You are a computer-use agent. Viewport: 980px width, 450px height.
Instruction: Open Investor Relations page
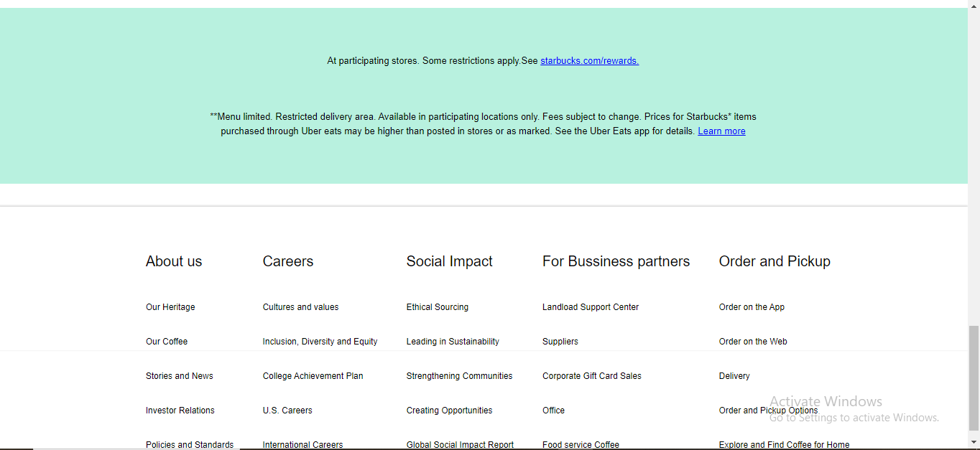(180, 411)
